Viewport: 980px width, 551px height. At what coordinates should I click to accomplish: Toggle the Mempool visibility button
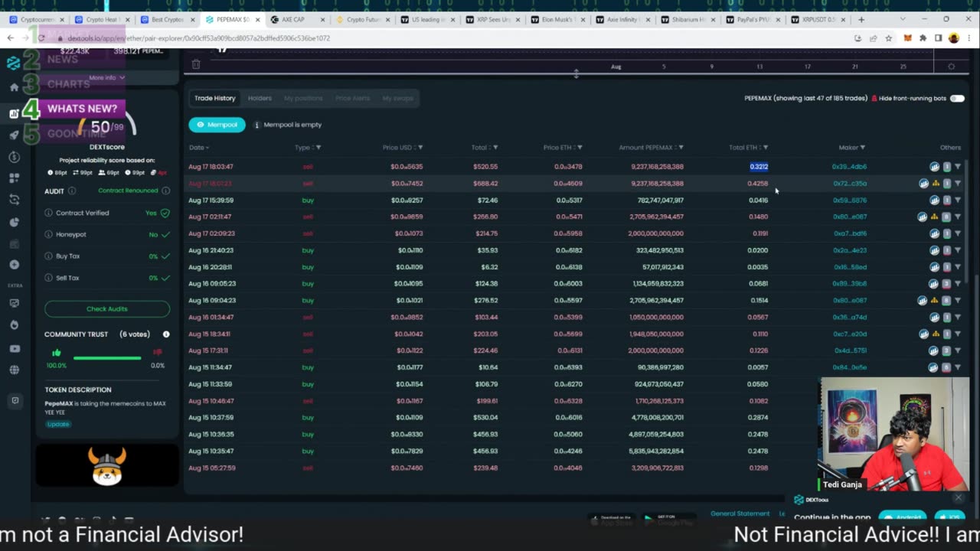(217, 125)
